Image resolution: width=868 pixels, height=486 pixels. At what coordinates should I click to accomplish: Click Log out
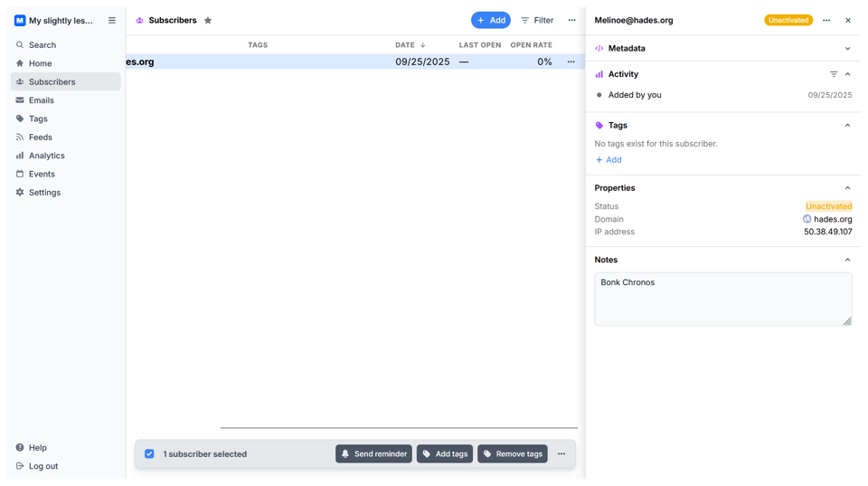65,466
